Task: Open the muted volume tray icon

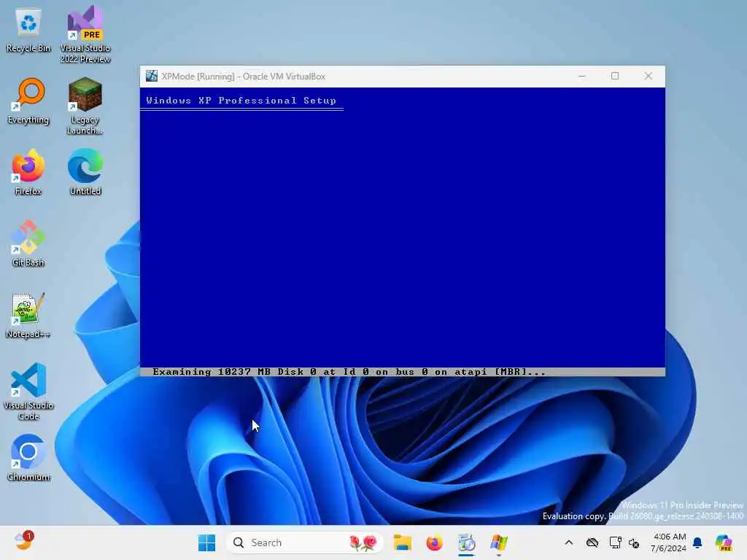Action: [634, 542]
